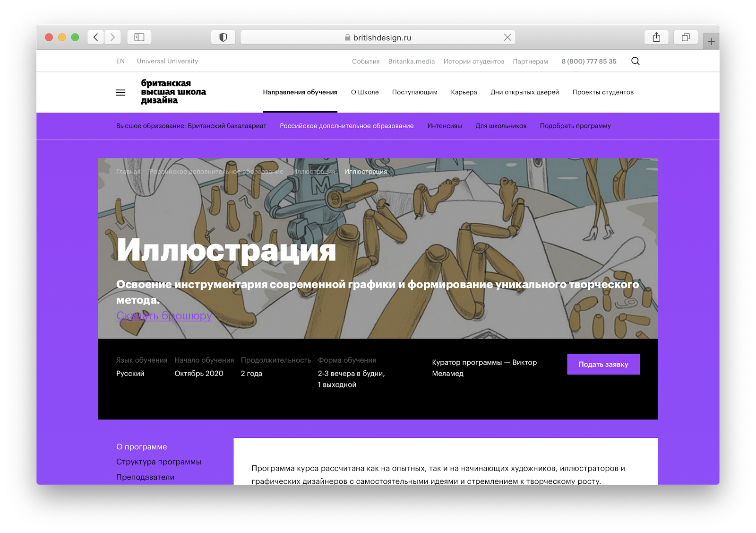The height and width of the screenshot is (533, 756).
Task: Select the Интенсивы tab in purple bar
Action: (445, 126)
